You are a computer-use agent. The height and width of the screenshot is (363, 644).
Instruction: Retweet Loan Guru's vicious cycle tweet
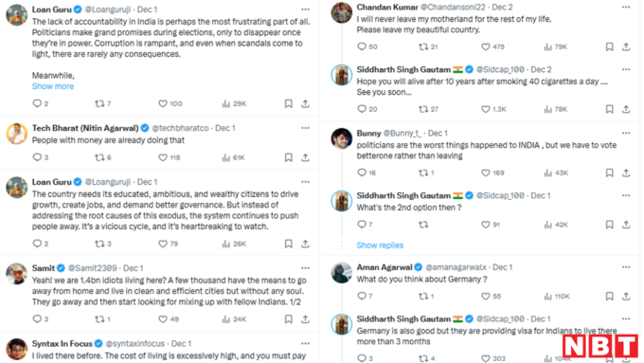pos(99,244)
